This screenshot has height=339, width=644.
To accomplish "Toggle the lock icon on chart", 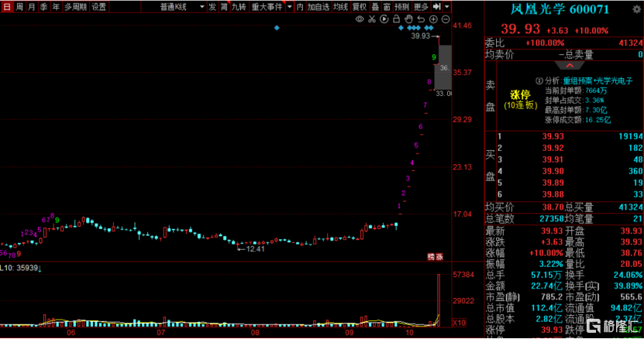I will point(396,19).
